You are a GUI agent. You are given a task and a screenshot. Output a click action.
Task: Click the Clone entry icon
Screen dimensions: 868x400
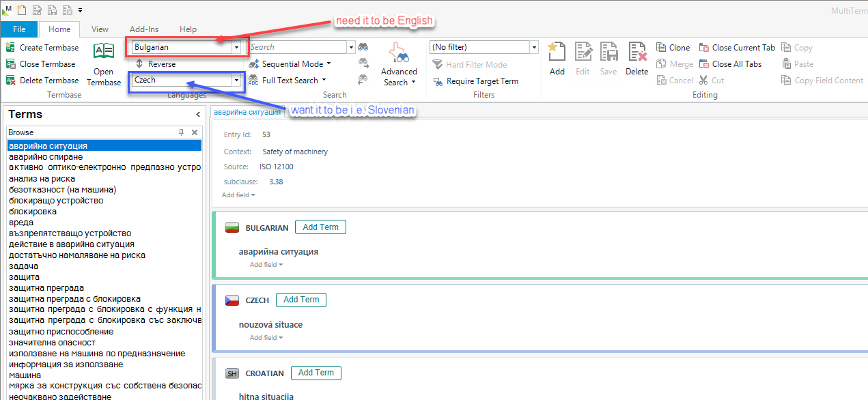[x=673, y=48]
